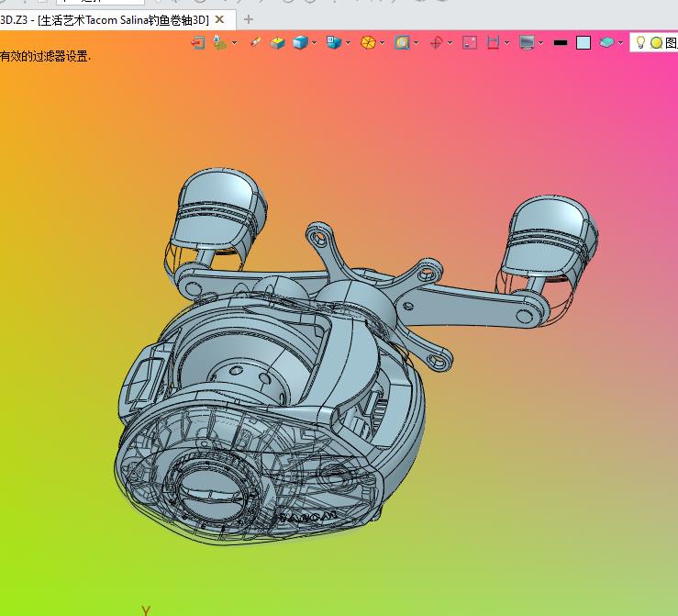Screen dimensions: 678x616
Task: Click the exit icon with red arrow
Action: click(198, 43)
